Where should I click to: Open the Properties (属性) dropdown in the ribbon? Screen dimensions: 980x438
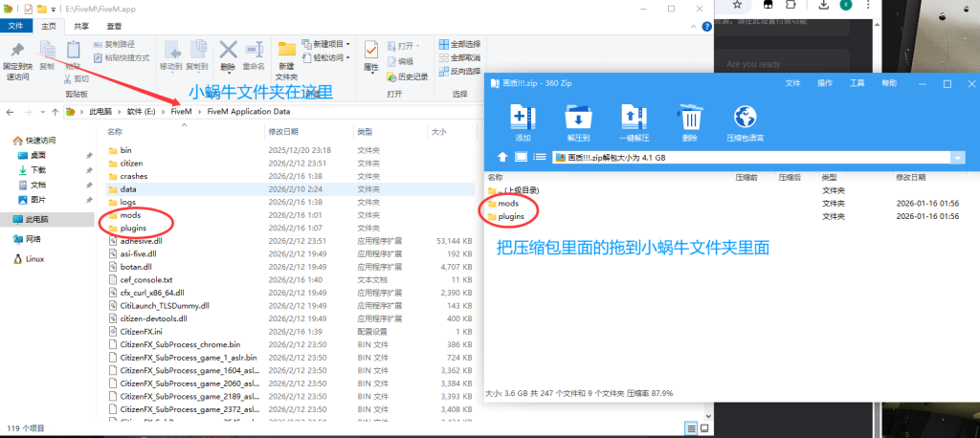coord(371,73)
